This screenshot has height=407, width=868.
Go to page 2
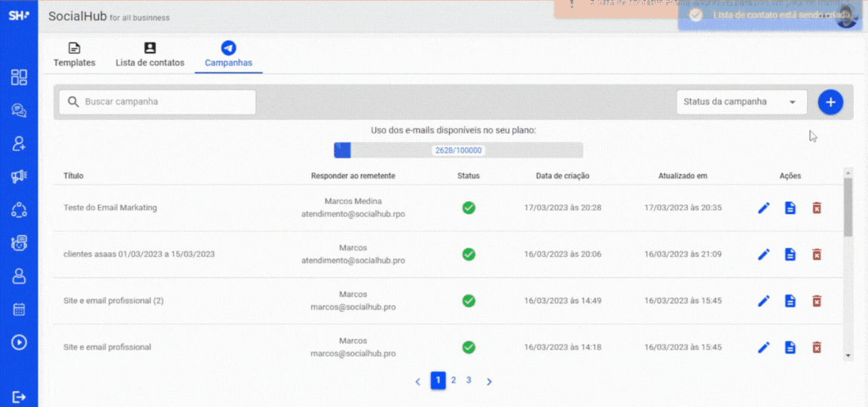[454, 381]
